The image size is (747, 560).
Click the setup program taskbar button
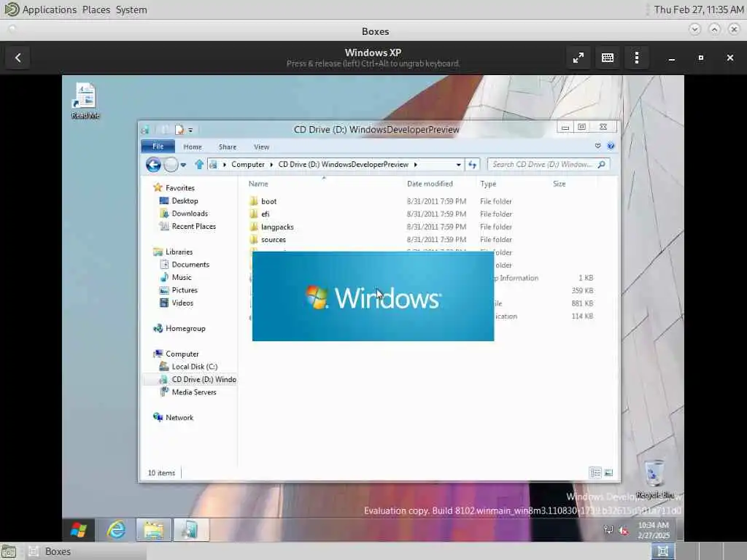click(x=191, y=529)
